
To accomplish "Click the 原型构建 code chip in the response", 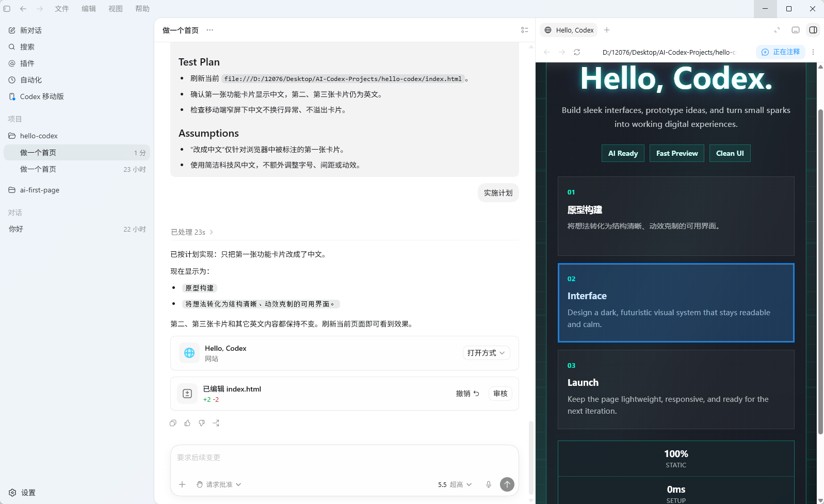I will [x=199, y=288].
